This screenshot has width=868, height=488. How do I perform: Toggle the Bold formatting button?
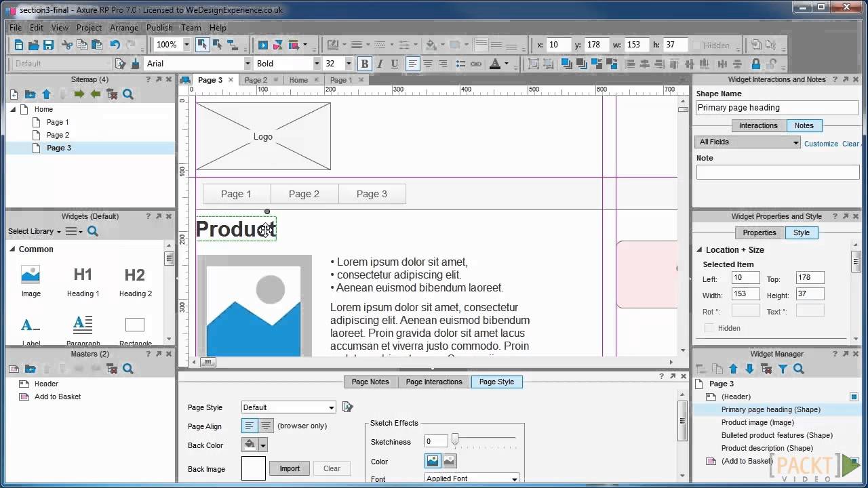tap(364, 64)
